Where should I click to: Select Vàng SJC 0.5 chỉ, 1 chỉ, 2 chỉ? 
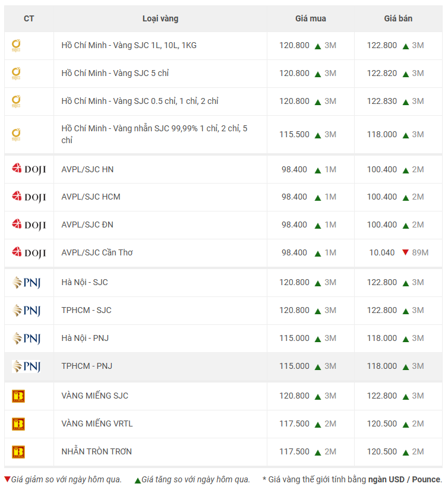[x=166, y=101]
